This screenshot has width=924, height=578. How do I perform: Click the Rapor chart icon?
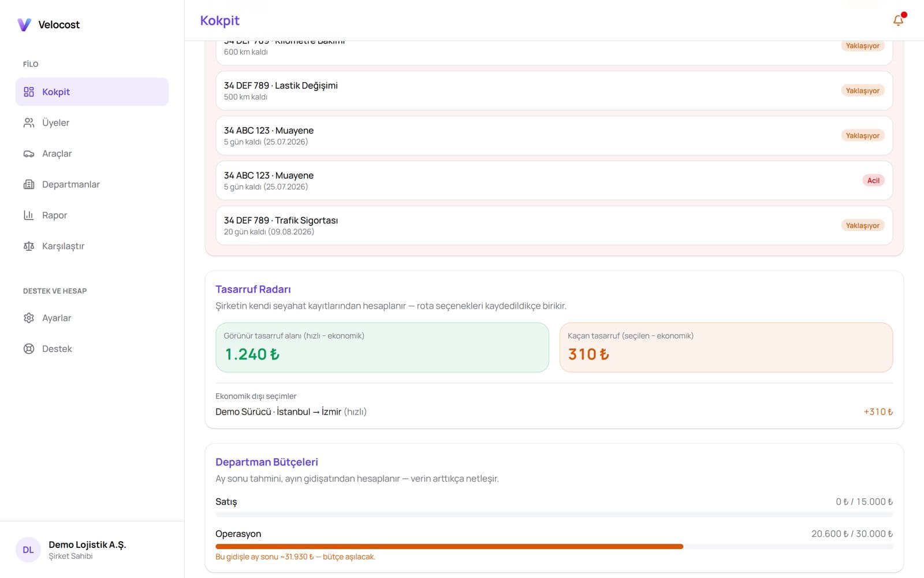[29, 215]
